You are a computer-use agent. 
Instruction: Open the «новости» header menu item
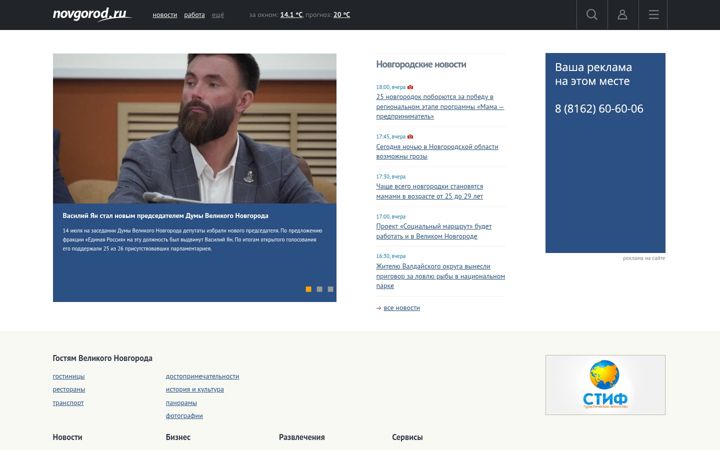(x=165, y=15)
